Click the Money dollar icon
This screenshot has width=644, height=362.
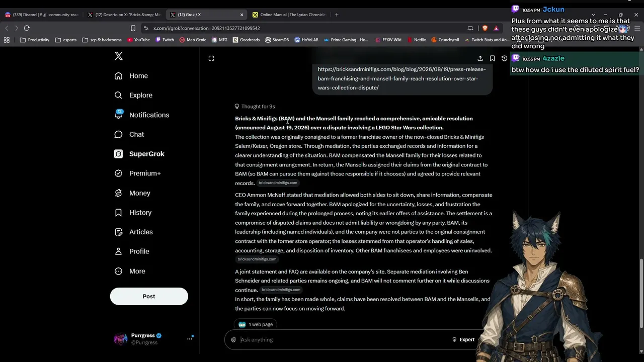pyautogui.click(x=118, y=193)
